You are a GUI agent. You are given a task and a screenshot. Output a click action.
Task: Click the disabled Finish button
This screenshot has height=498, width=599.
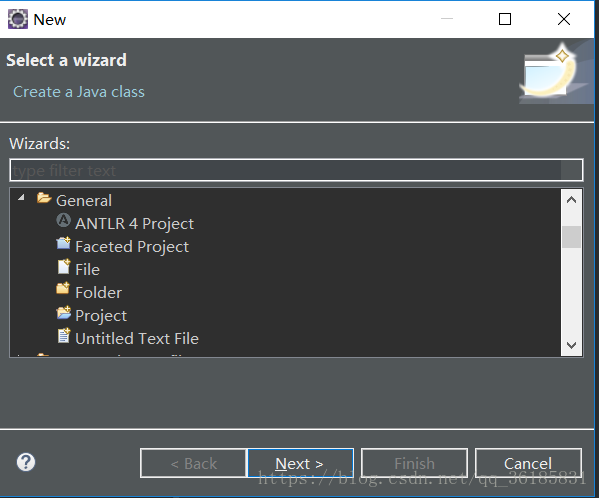(x=414, y=463)
